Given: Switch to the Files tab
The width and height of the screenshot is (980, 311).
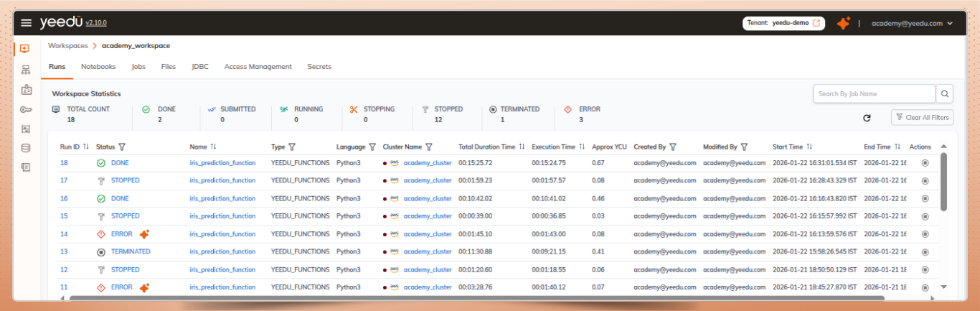Looking at the screenshot, I should click(x=169, y=67).
